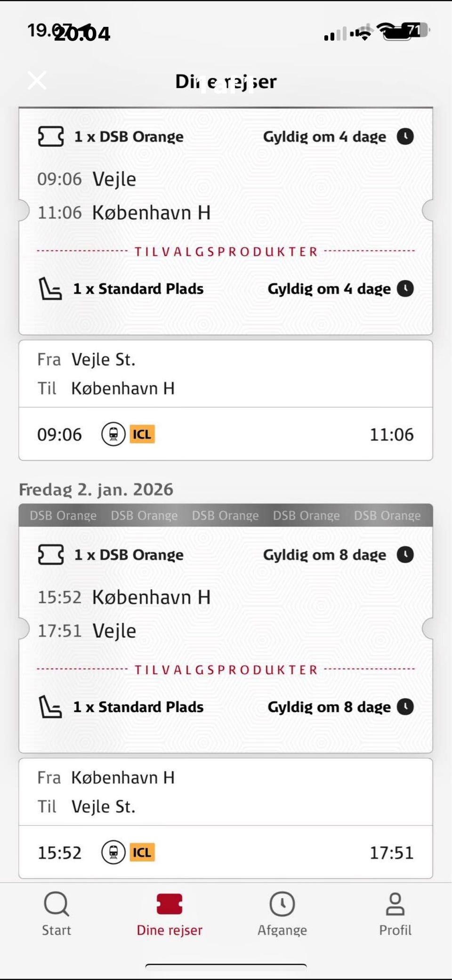Tap the ICL badge on 15:52 journey
452x980 pixels.
tap(142, 852)
